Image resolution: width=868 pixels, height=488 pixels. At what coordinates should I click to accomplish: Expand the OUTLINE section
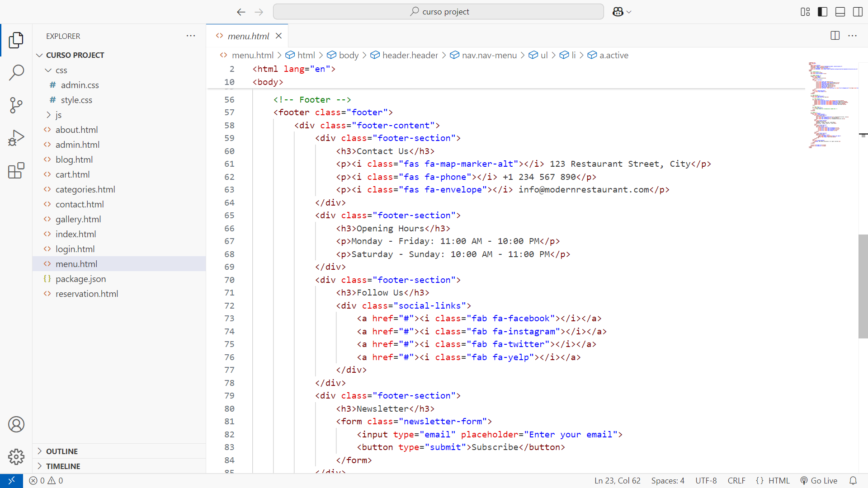119,451
